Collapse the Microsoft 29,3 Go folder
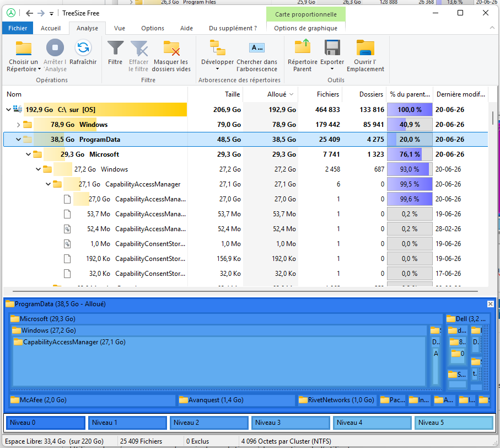Image resolution: width=500 pixels, height=448 pixels. point(28,154)
